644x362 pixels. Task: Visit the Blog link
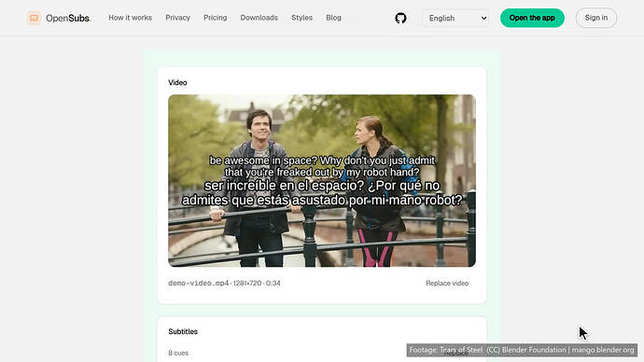tap(333, 18)
